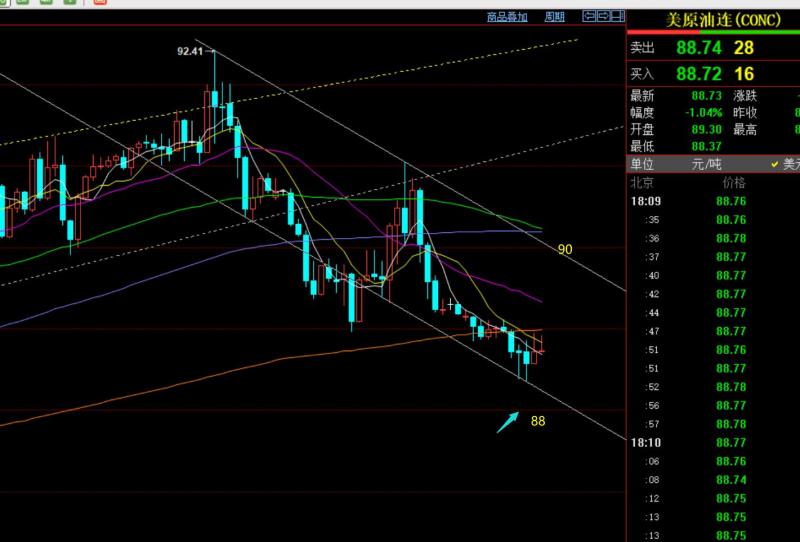
Task: Toggle the split-panel layout icon
Action: tap(618, 16)
